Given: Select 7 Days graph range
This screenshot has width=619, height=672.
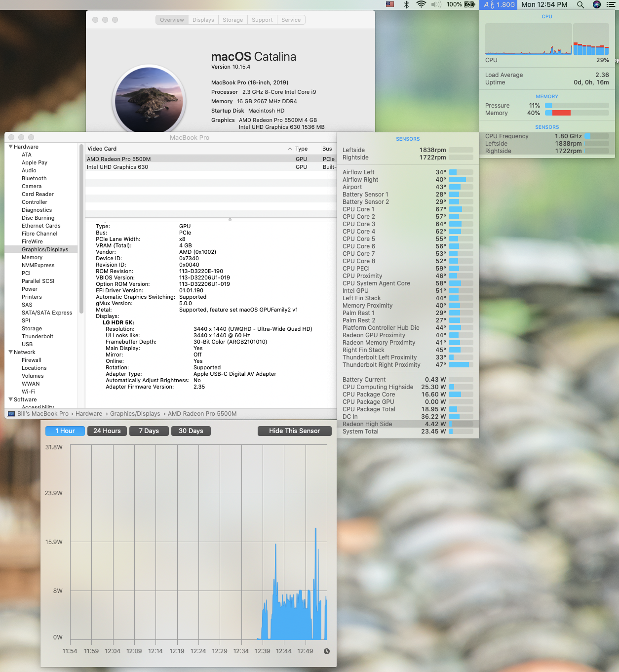Looking at the screenshot, I should (x=149, y=431).
